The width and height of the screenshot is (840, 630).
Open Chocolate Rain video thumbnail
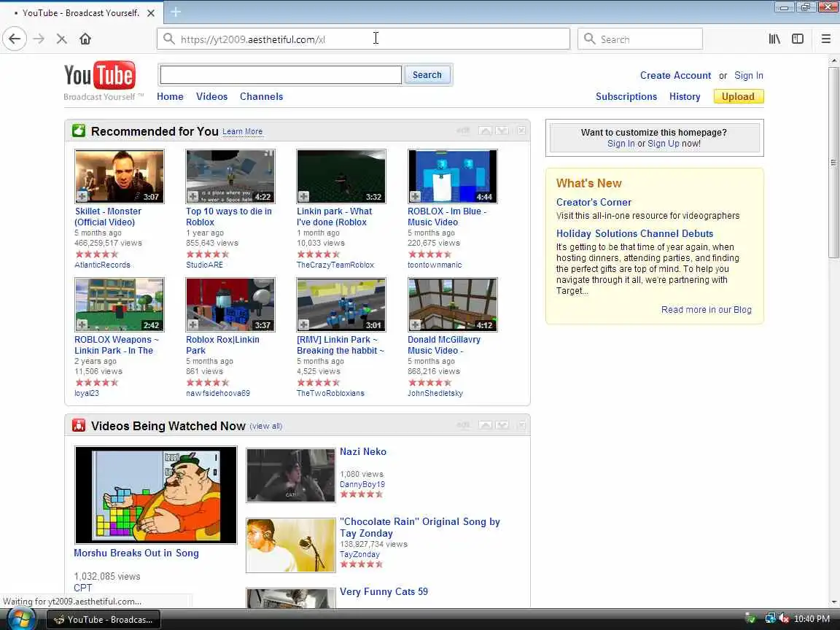(x=290, y=545)
